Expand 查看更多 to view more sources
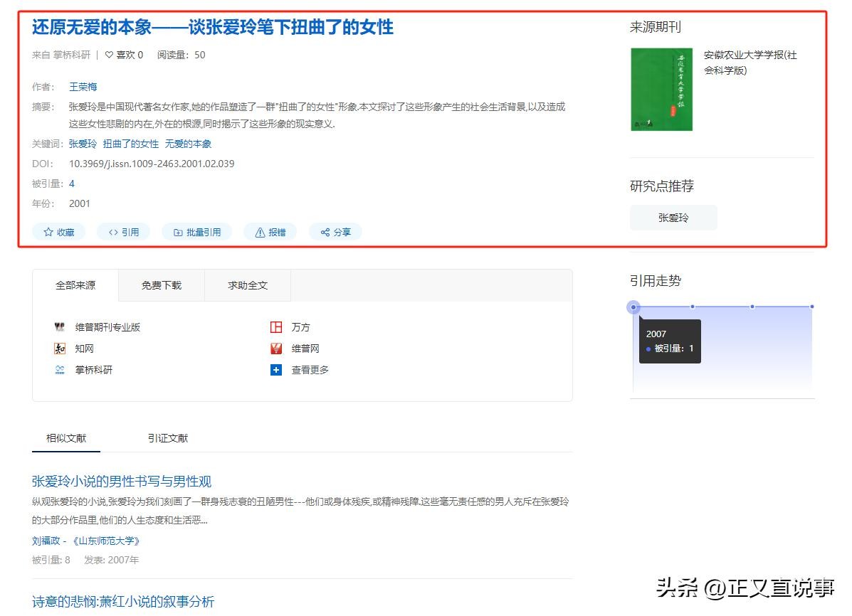The width and height of the screenshot is (852, 616). [310, 370]
